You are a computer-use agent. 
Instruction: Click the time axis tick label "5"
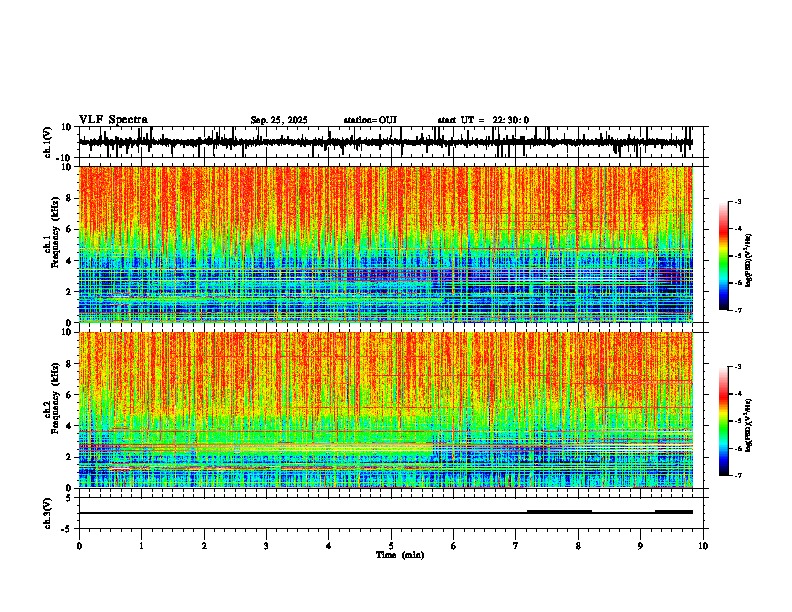click(391, 546)
